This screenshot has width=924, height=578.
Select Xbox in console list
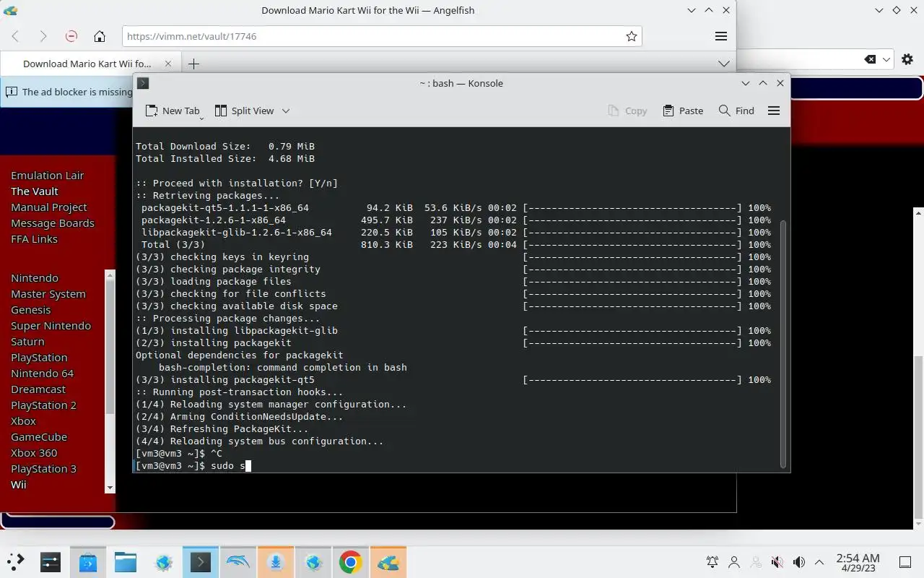click(23, 421)
